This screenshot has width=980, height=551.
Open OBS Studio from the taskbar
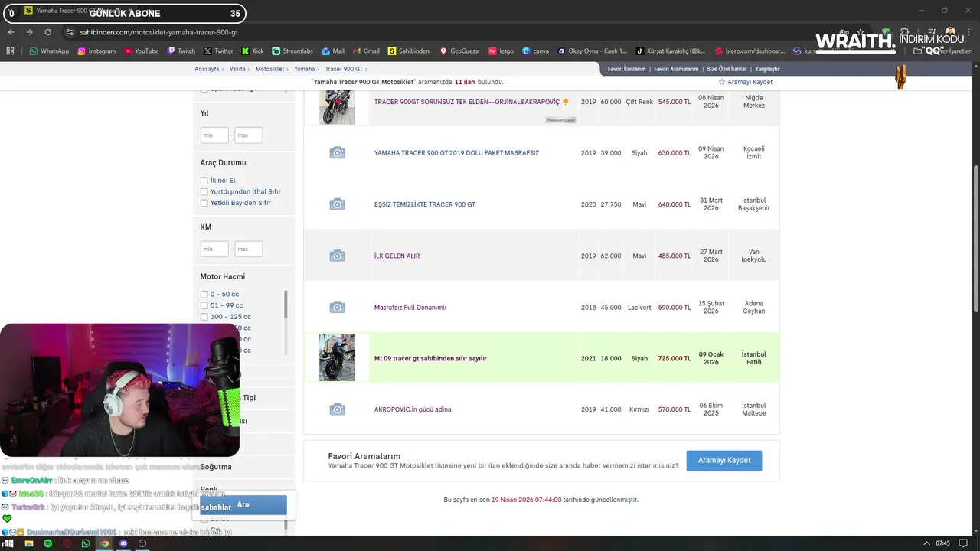(142, 543)
